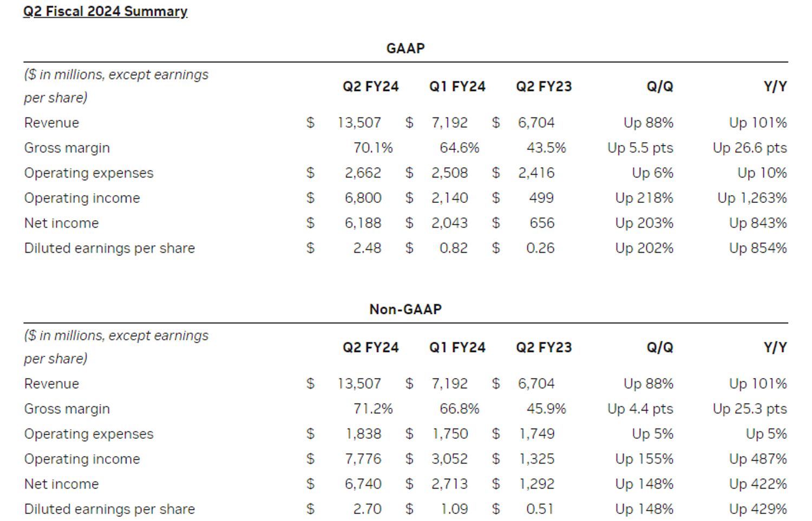
Task: Click the GAAP Q1 FY24 column header
Action: click(x=457, y=87)
